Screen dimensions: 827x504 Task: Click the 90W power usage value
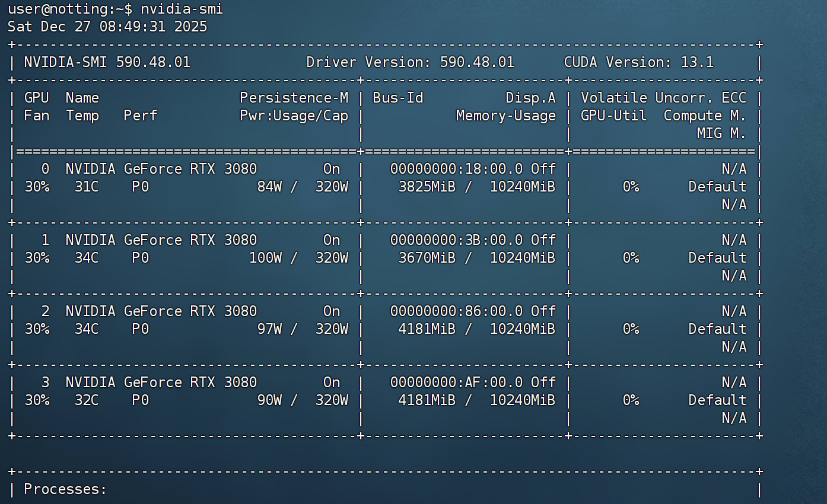coord(269,400)
